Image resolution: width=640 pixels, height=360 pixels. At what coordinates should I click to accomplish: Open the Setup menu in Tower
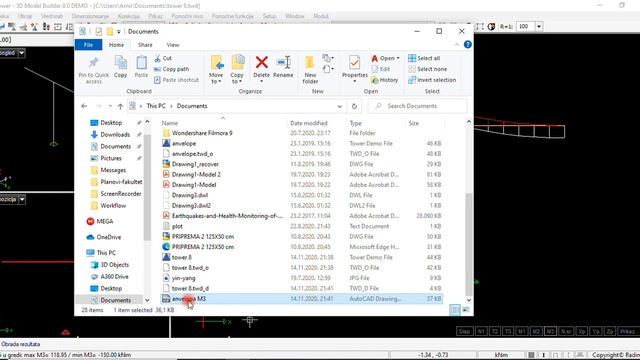coord(269,16)
